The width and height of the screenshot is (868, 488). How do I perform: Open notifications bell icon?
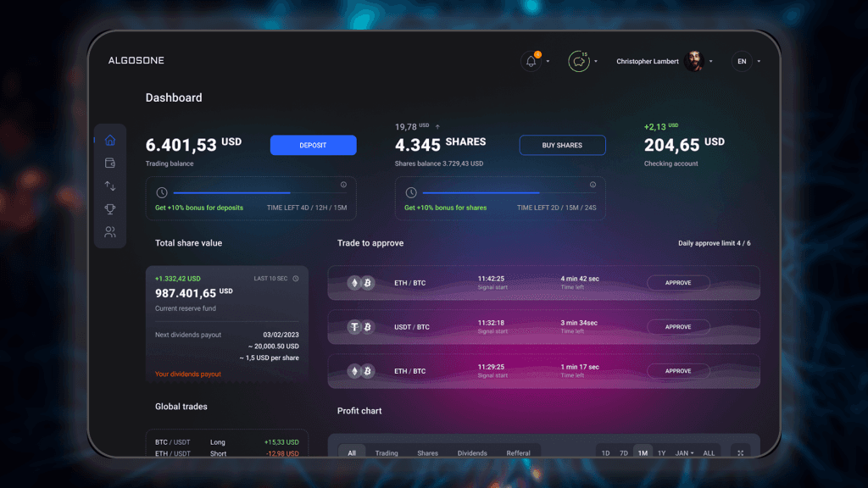click(531, 61)
